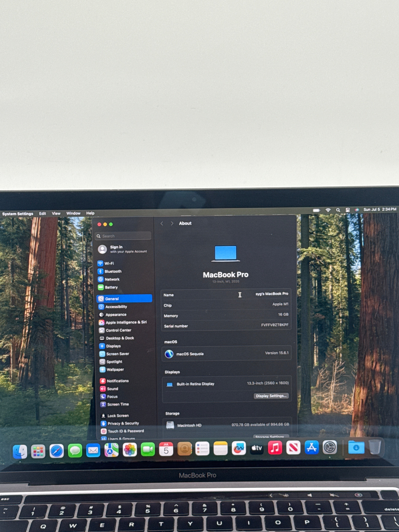Open Trash in the Dock
Screen dimensions: 399x532
tap(375, 447)
